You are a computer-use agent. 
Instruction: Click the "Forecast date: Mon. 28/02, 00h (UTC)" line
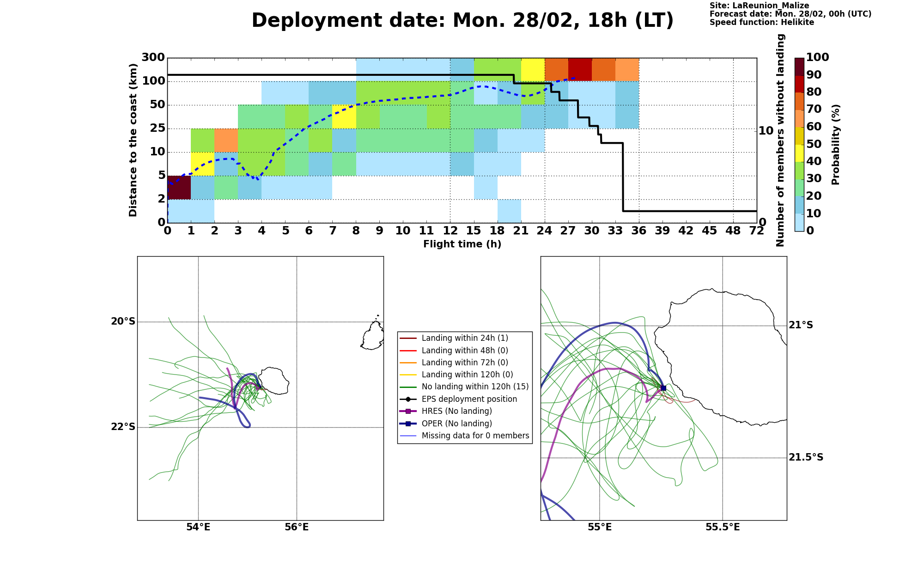[x=790, y=14]
